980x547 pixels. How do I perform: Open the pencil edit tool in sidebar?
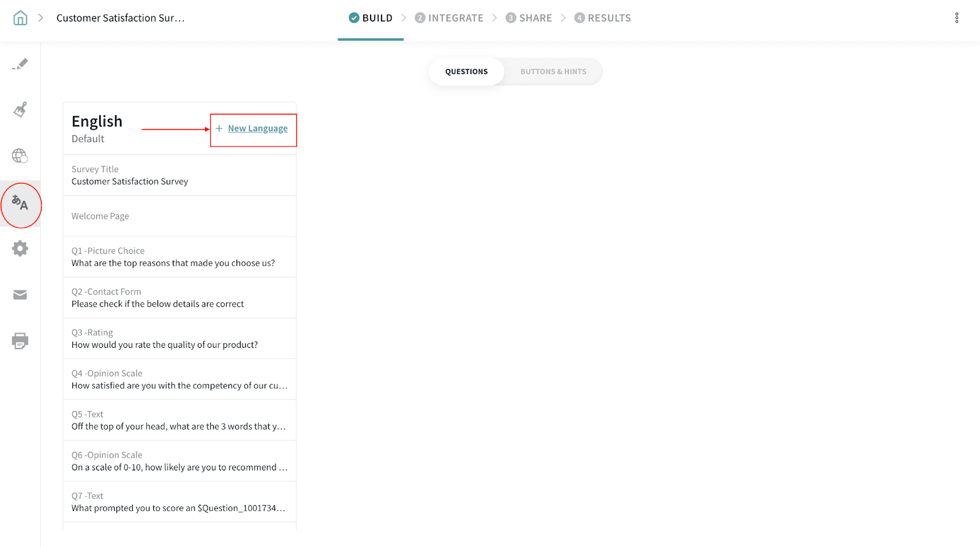click(x=20, y=64)
